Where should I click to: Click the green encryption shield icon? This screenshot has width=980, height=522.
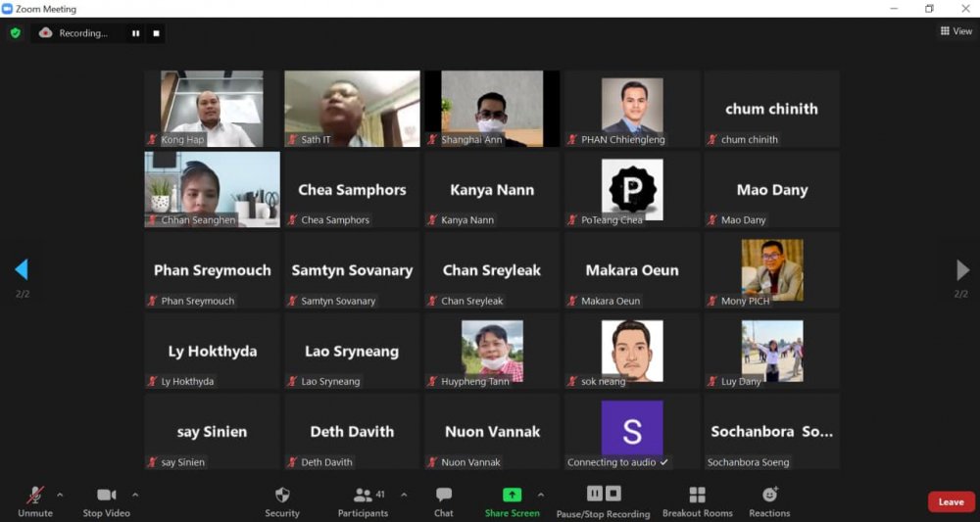[x=15, y=33]
